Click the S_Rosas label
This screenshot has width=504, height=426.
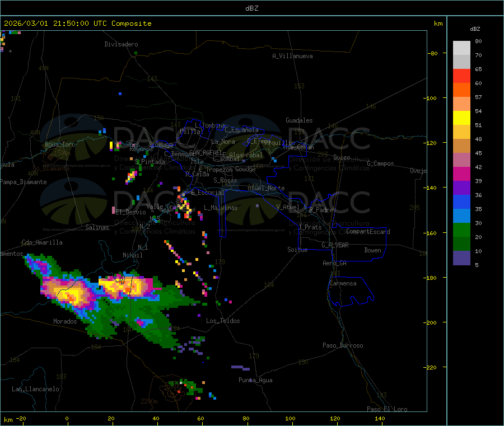(225, 180)
